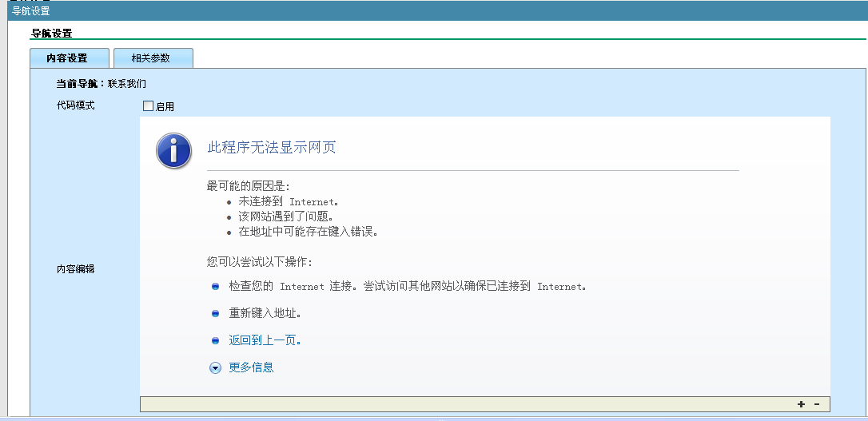Switch to the 相关参数 tab
Image resolution: width=868 pixels, height=421 pixels.
coord(153,58)
